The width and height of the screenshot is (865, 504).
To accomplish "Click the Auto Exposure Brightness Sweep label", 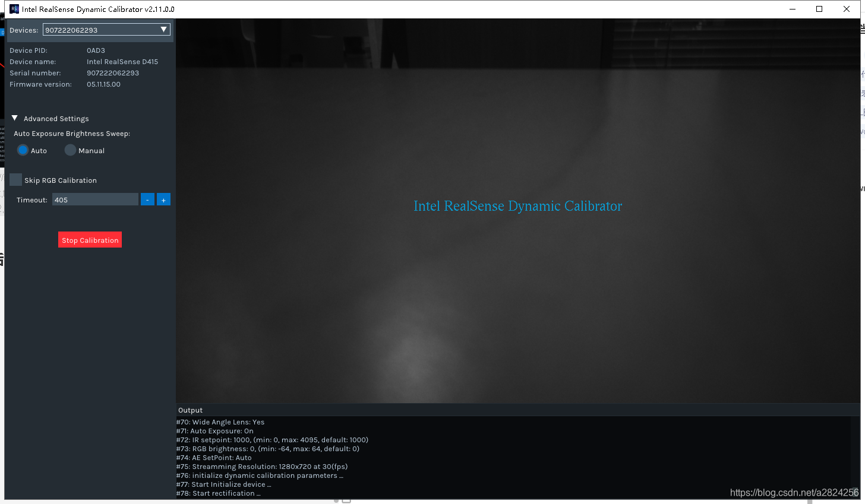I will coord(72,134).
